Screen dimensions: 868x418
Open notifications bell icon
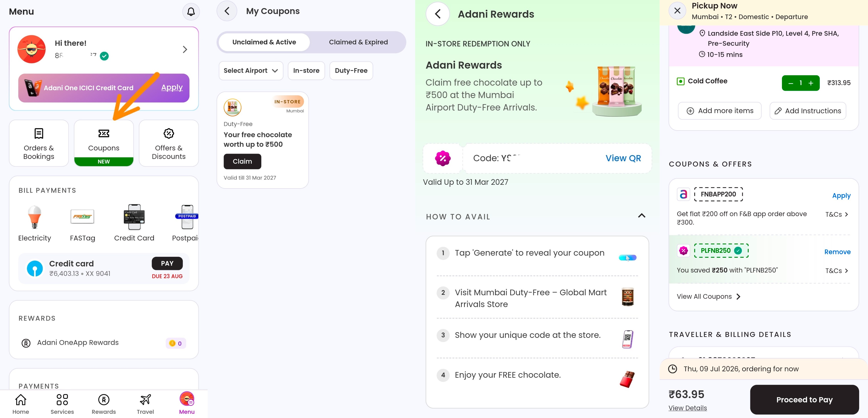[191, 12]
